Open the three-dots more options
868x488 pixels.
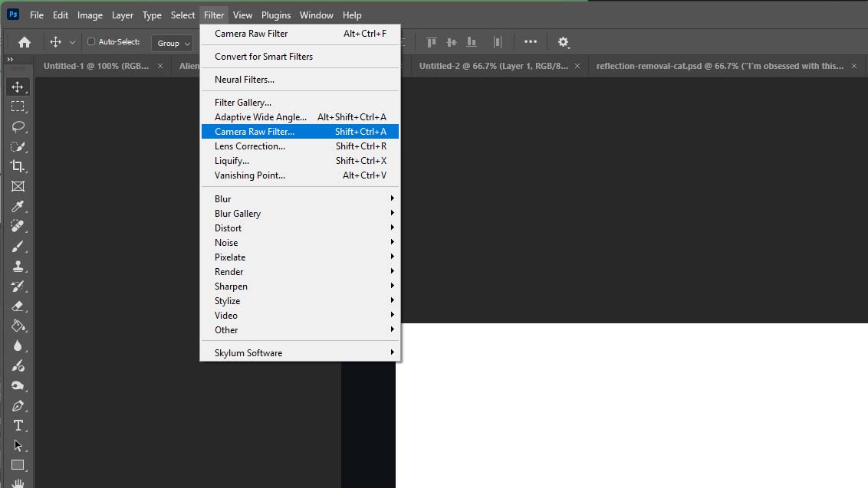point(531,41)
